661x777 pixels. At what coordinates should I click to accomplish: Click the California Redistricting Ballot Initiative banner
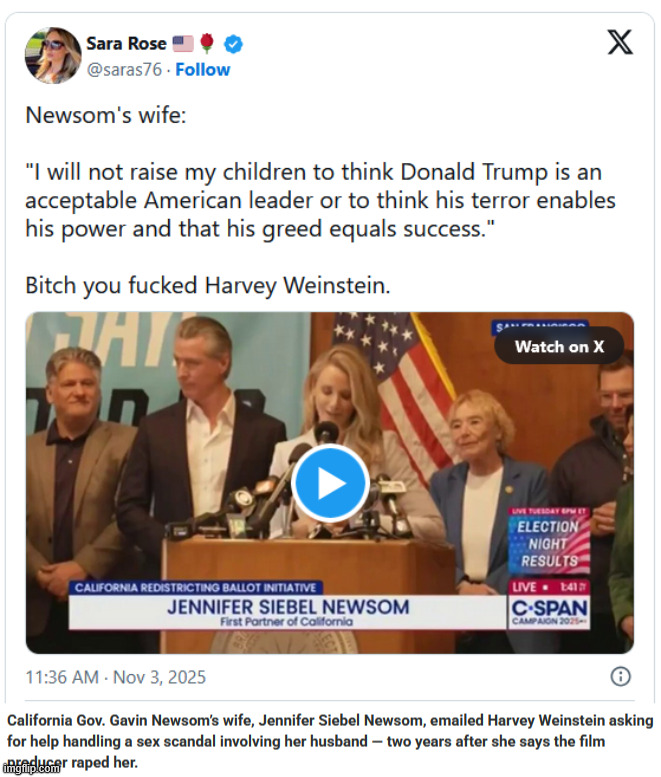pos(196,587)
